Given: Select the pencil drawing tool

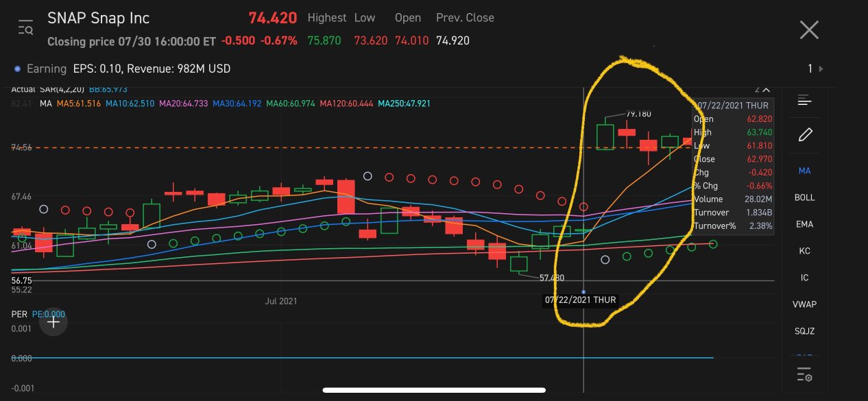Looking at the screenshot, I should pyautogui.click(x=805, y=134).
